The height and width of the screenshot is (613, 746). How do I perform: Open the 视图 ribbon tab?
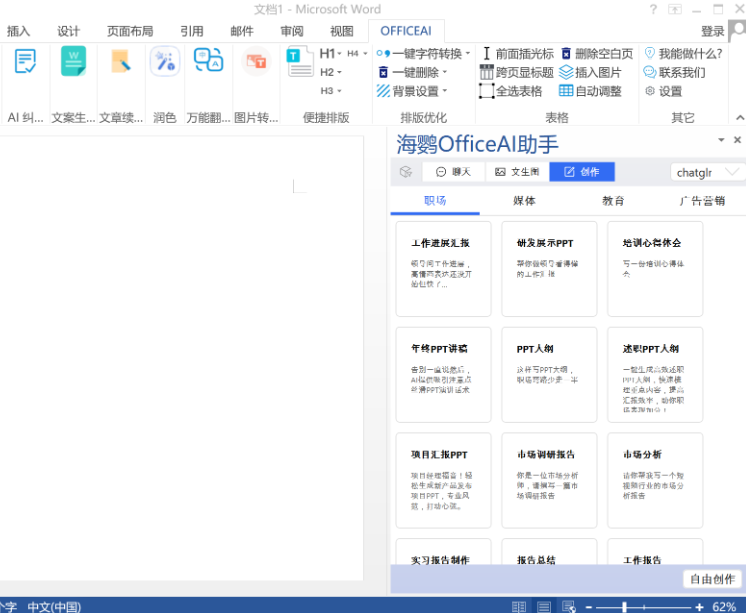[x=342, y=31]
